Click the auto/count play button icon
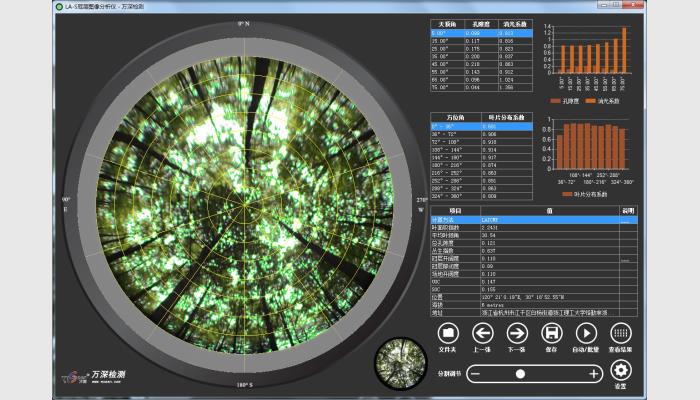Image resolution: width=700 pixels, height=400 pixels. tap(585, 333)
